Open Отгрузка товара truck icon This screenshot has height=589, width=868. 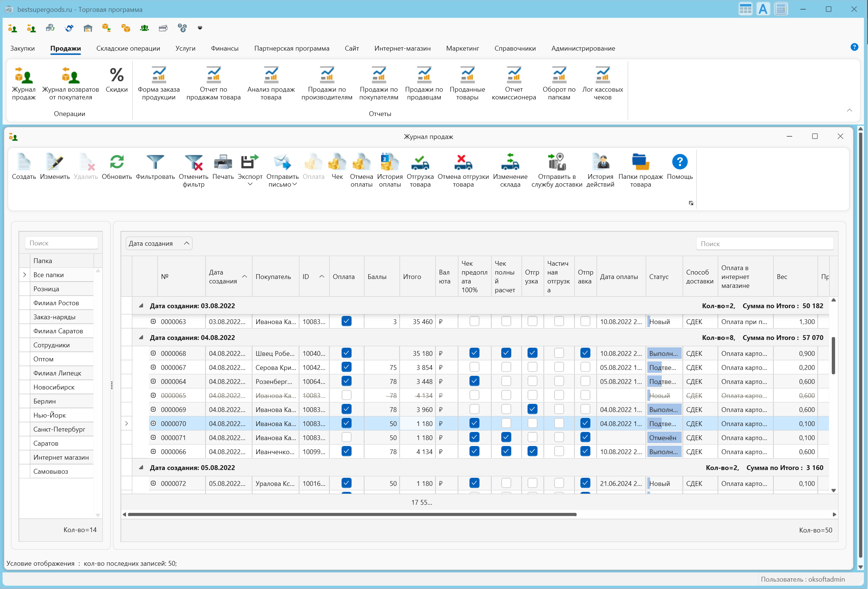click(x=420, y=163)
